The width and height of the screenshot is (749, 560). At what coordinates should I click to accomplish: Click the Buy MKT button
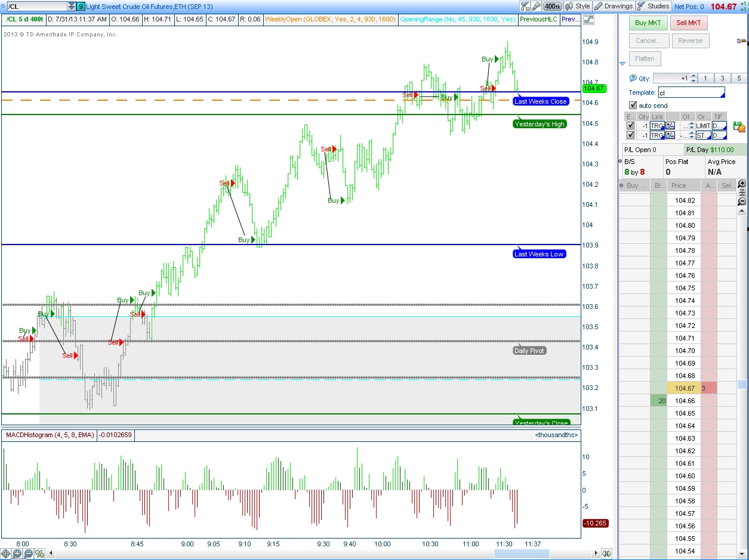point(648,23)
